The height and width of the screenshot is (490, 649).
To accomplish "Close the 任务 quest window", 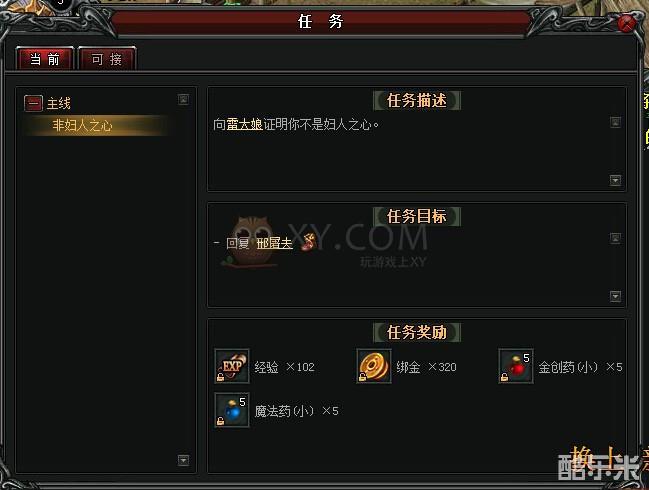I will pyautogui.click(x=626, y=23).
